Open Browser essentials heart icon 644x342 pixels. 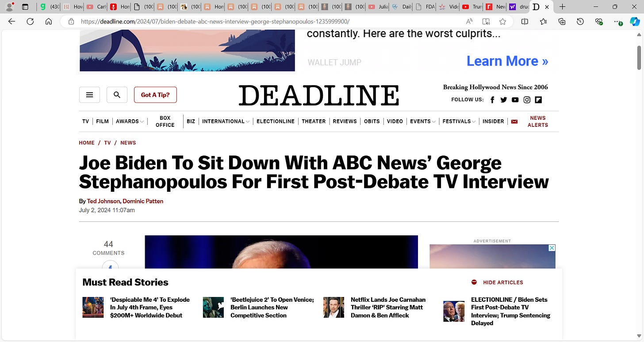click(599, 21)
